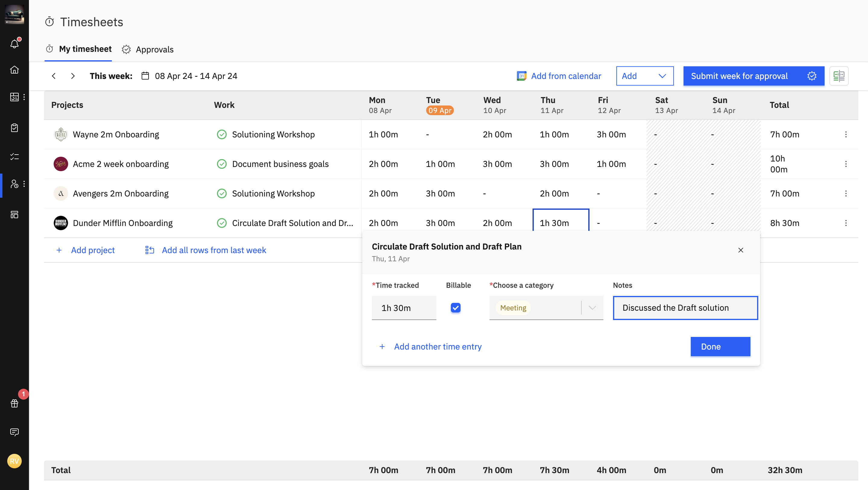Go to home icon in sidebar
Viewport: 868px width, 490px height.
coord(14,70)
